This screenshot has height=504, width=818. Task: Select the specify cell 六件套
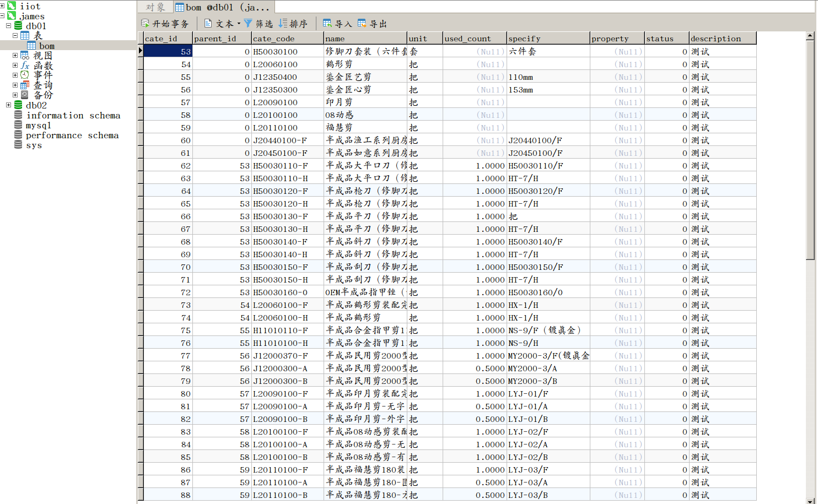pyautogui.click(x=548, y=51)
